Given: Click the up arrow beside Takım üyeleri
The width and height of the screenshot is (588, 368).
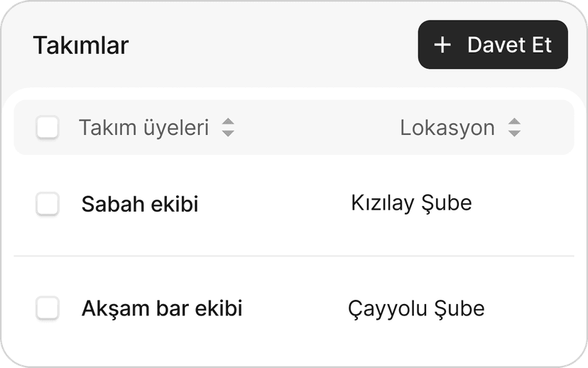Looking at the screenshot, I should 227,123.
